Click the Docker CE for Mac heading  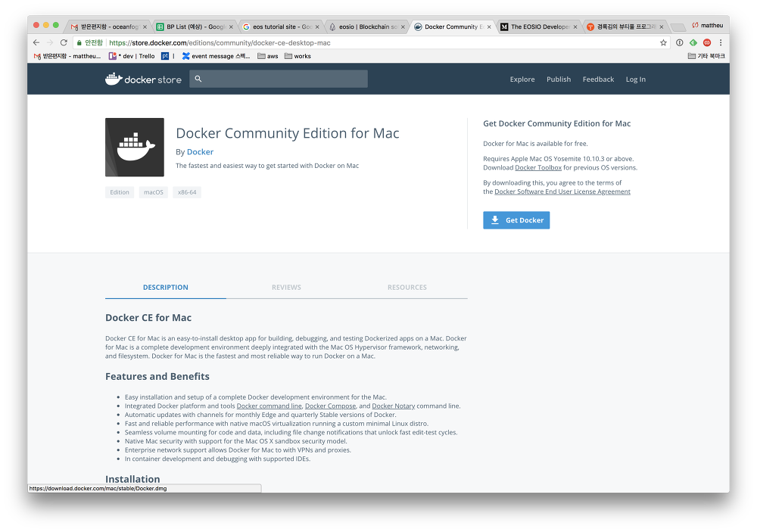point(148,318)
